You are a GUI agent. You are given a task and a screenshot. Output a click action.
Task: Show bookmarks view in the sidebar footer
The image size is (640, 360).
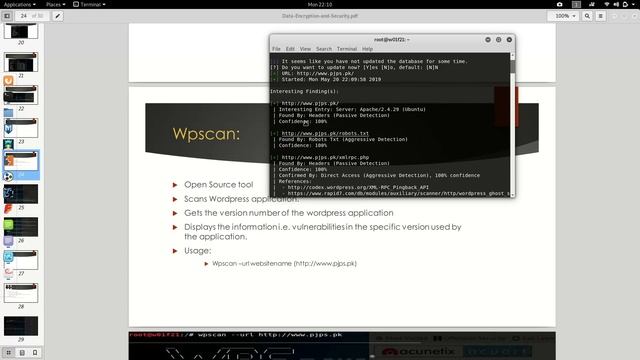35,352
